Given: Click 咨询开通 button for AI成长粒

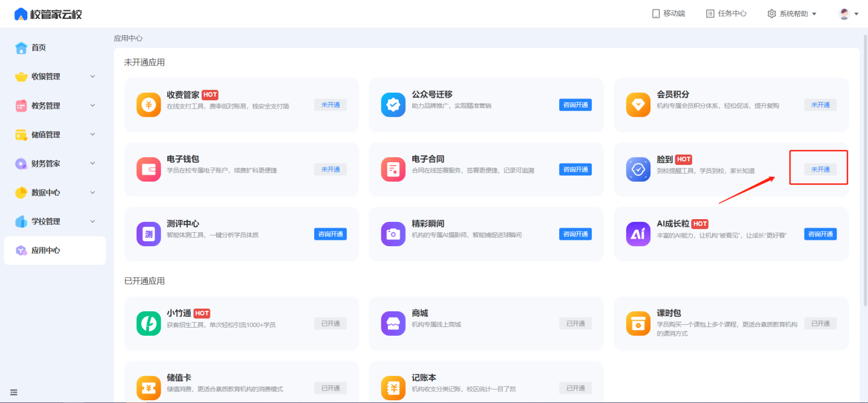Looking at the screenshot, I should [820, 234].
